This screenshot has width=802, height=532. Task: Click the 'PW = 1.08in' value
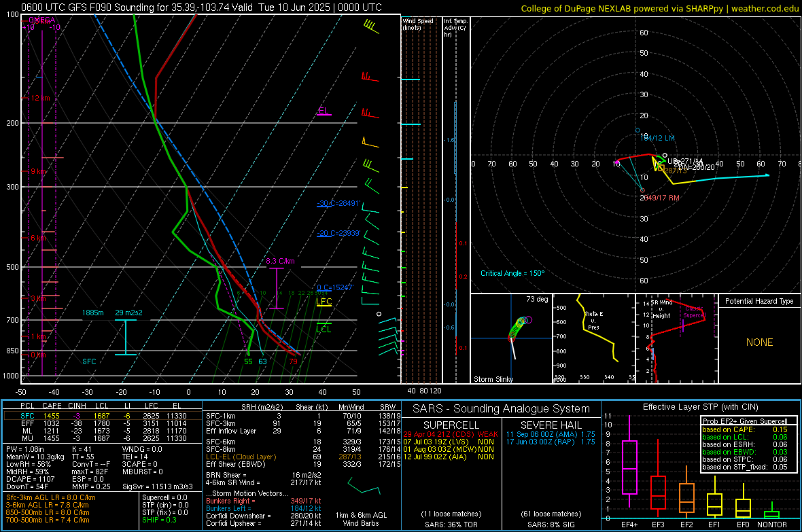pyautogui.click(x=26, y=449)
